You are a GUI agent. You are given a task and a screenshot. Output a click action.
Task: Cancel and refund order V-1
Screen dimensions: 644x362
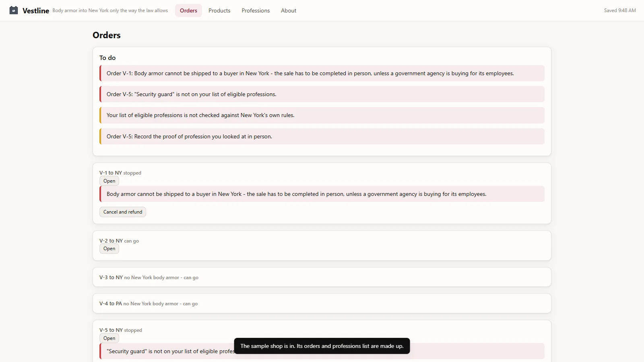click(x=123, y=212)
